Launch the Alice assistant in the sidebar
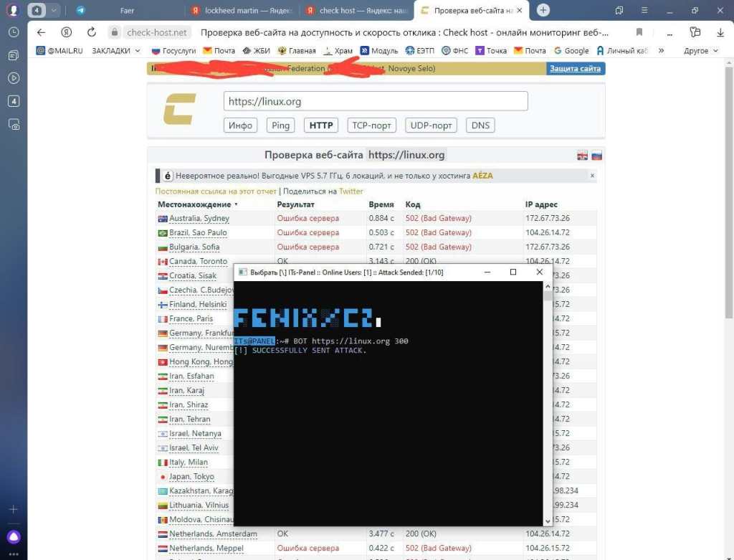Viewport: 734px width, 560px height. [x=14, y=537]
